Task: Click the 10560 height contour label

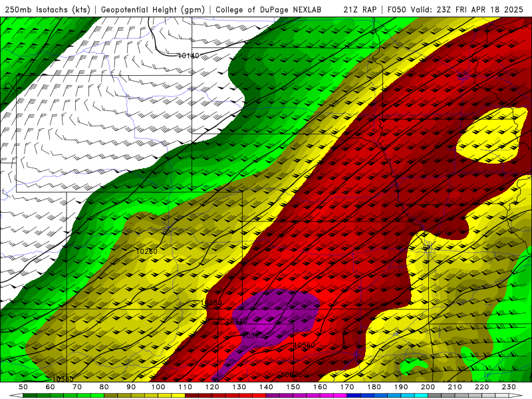Action: [x=304, y=345]
